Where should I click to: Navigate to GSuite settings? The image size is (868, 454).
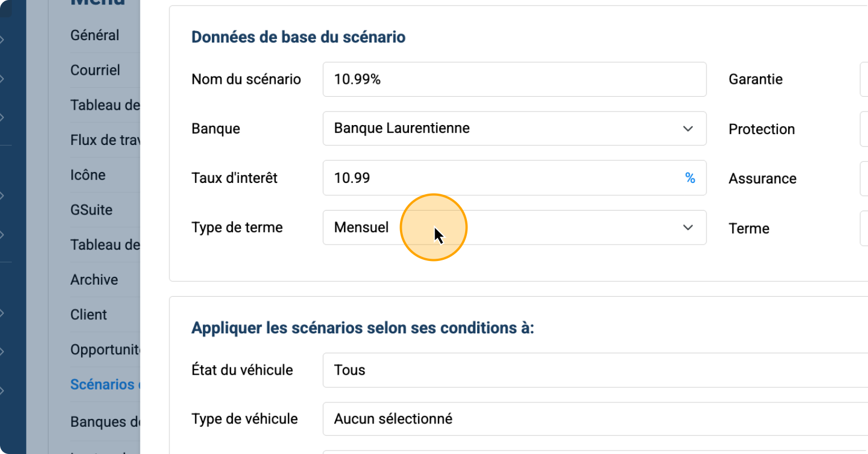(x=91, y=210)
